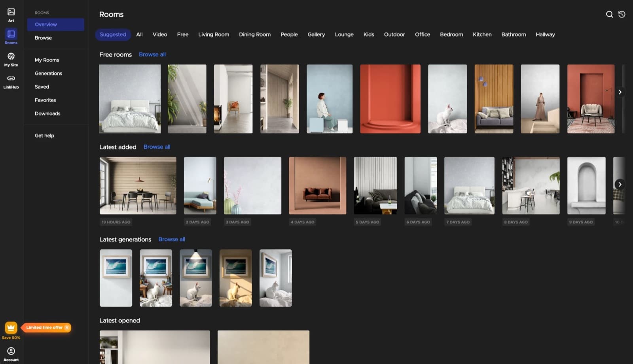The width and height of the screenshot is (633, 364).
Task: Open first Latest generations wave art thumbnail
Action: pyautogui.click(x=116, y=278)
